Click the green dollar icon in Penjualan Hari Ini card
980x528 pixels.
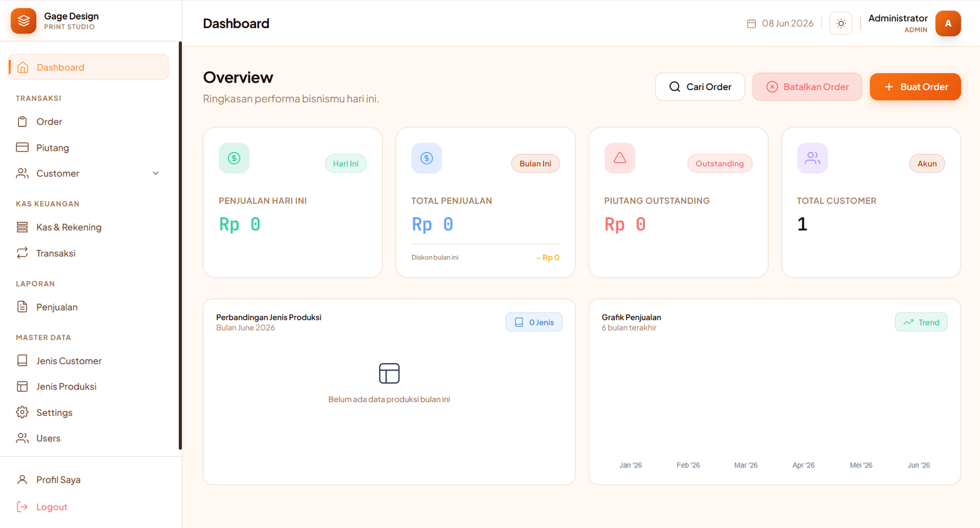click(x=234, y=158)
